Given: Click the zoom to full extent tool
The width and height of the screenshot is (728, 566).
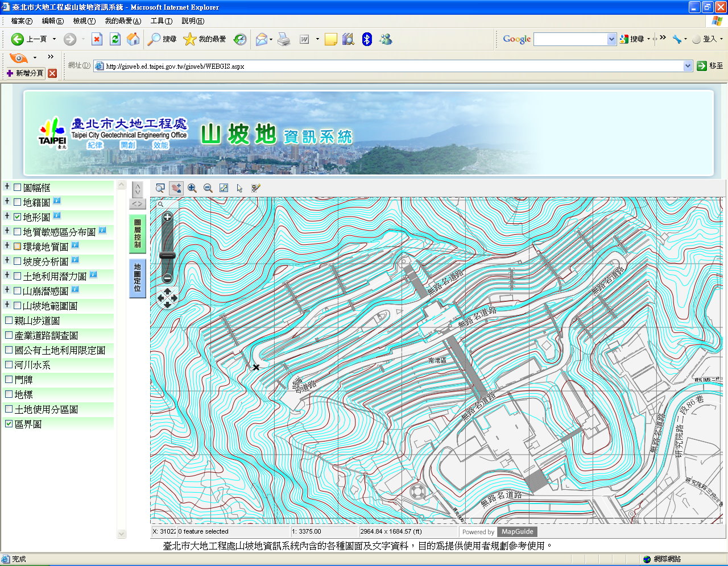Looking at the screenshot, I should coord(224,188).
